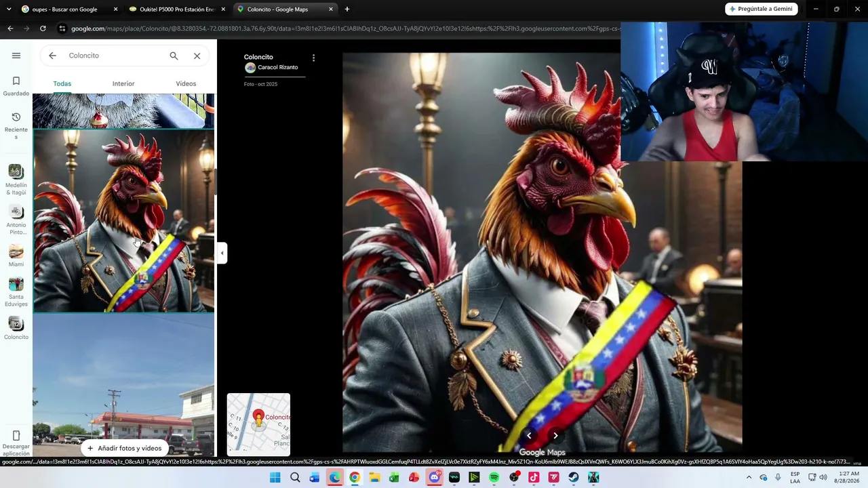868x488 pixels.
Task: Open TikTok from the taskbar
Action: (x=534, y=477)
